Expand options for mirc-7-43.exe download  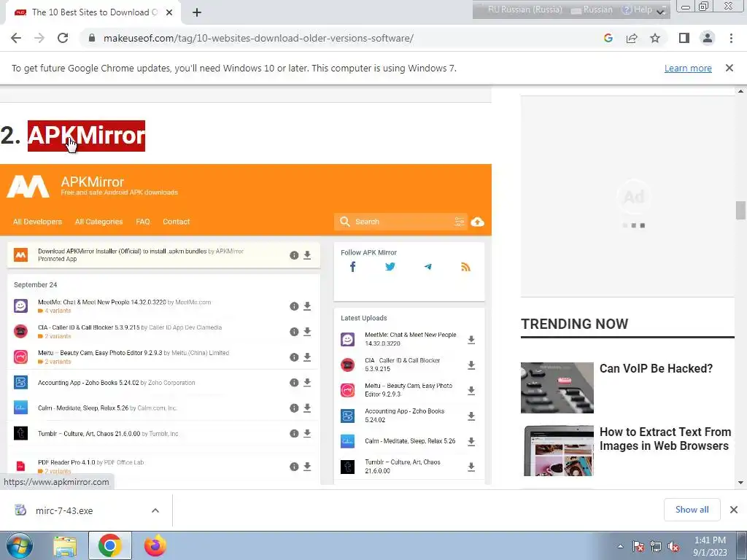[155, 510]
